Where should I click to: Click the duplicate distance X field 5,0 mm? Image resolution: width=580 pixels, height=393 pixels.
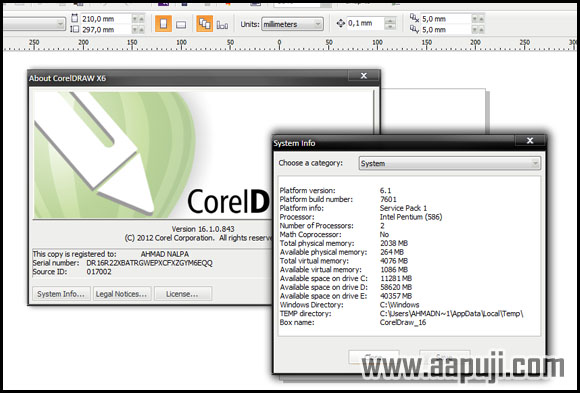click(x=446, y=19)
